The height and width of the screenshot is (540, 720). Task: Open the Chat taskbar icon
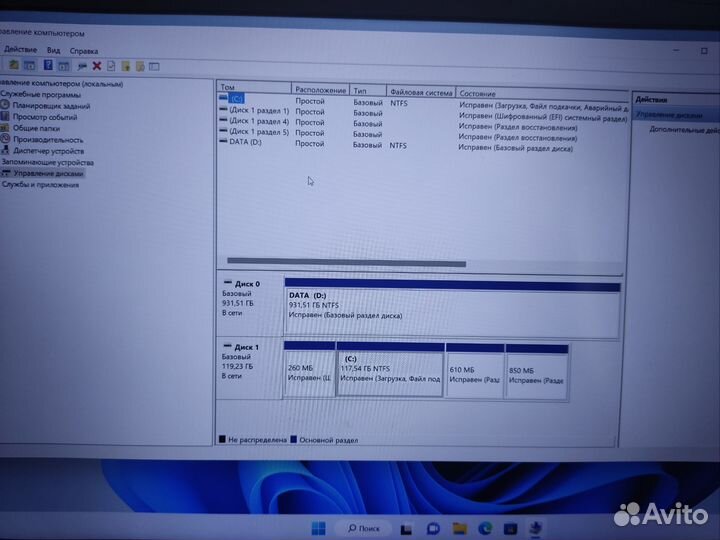coord(433,529)
